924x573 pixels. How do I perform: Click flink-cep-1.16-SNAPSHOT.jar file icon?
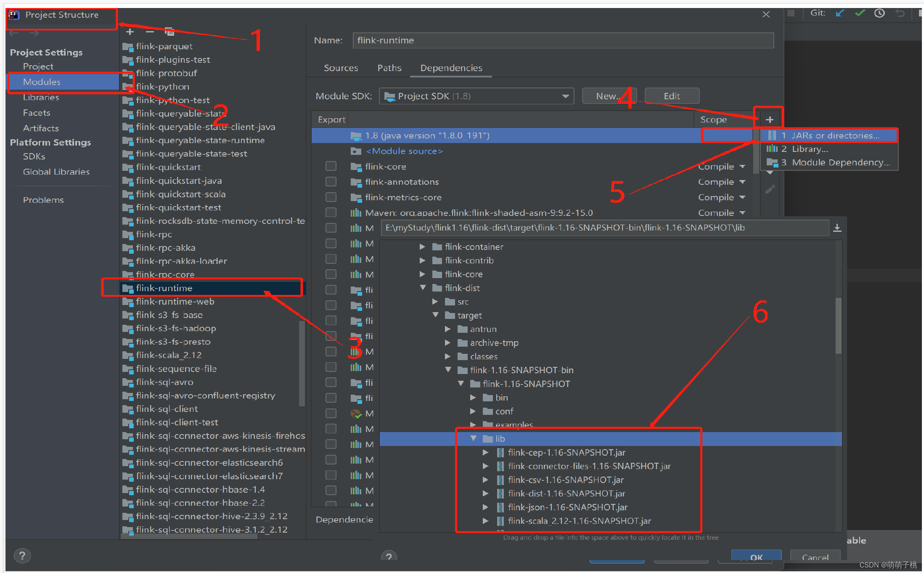click(500, 453)
